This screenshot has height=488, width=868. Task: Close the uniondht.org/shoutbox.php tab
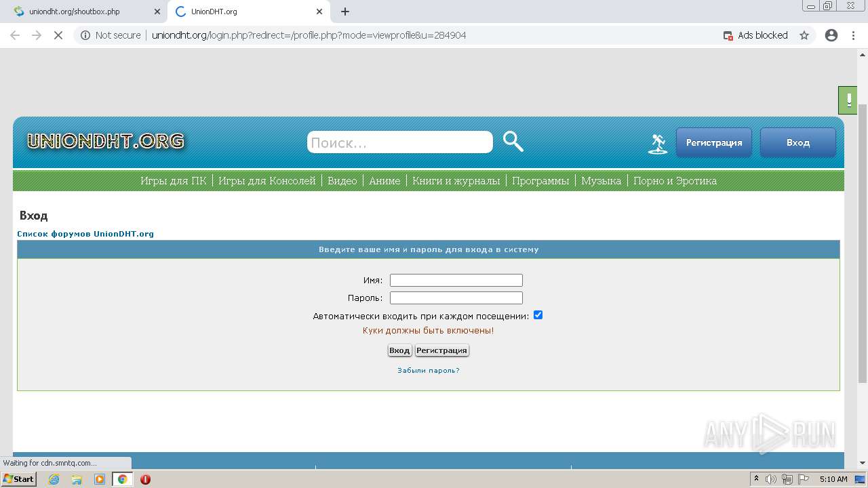(x=157, y=12)
